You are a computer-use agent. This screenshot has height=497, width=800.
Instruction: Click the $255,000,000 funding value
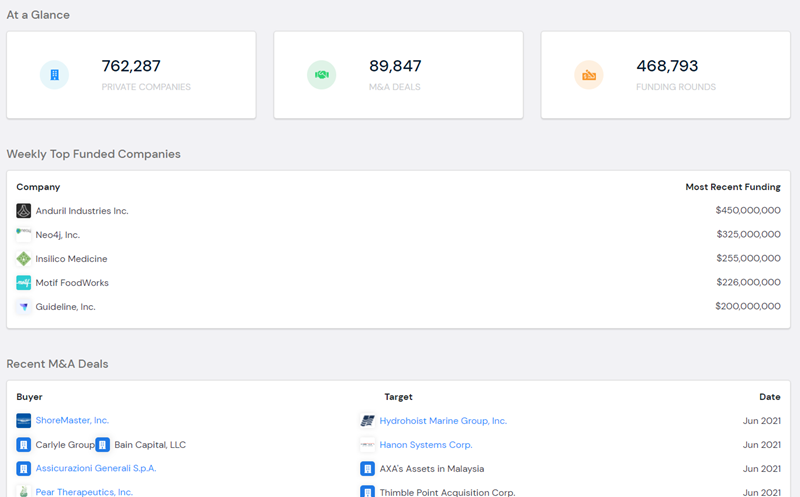pyautogui.click(x=748, y=258)
